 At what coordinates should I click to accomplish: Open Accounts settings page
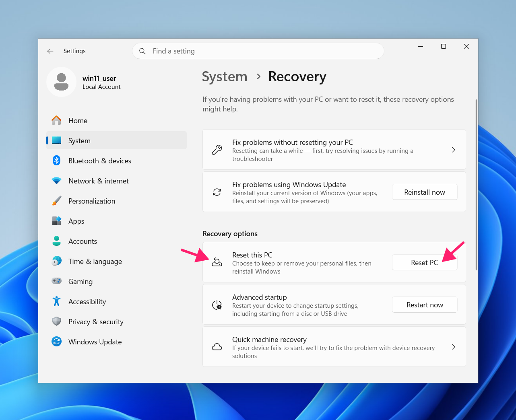[x=116, y=241]
